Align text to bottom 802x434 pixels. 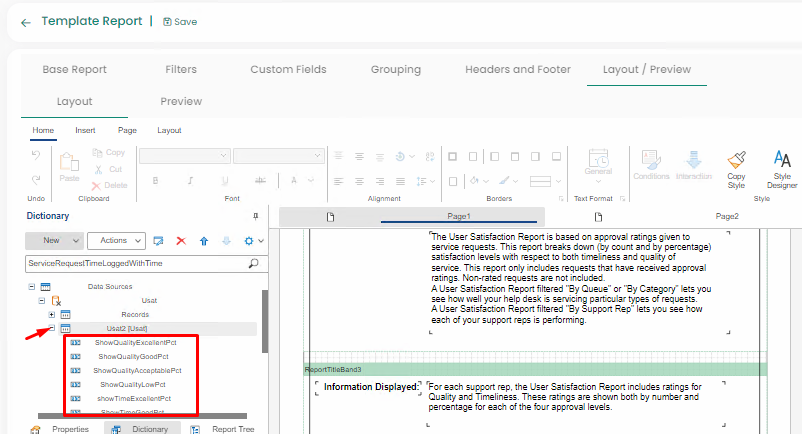click(380, 156)
